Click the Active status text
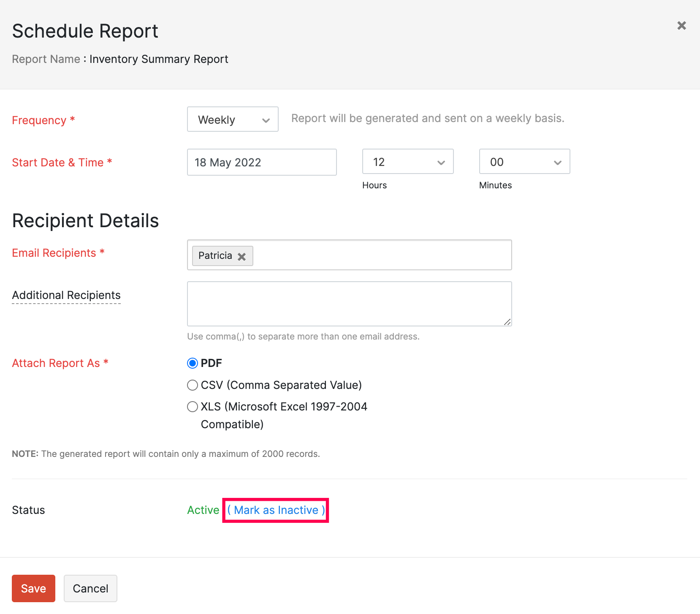 coord(203,510)
